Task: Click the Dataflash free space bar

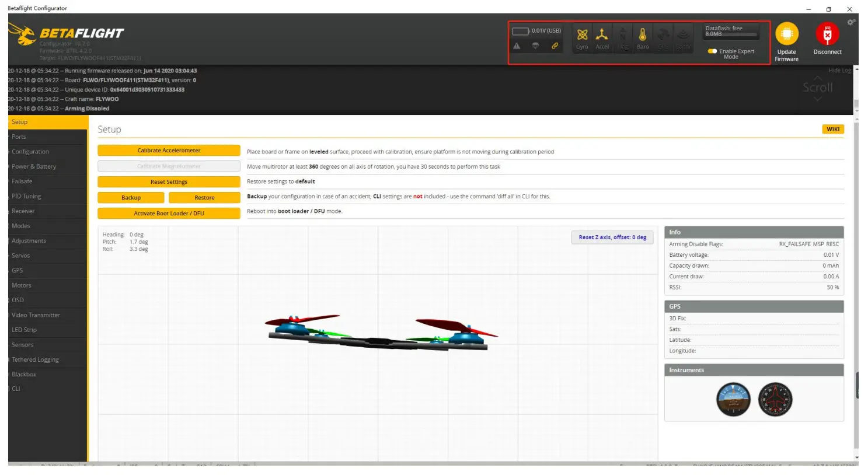Action: 730,34
